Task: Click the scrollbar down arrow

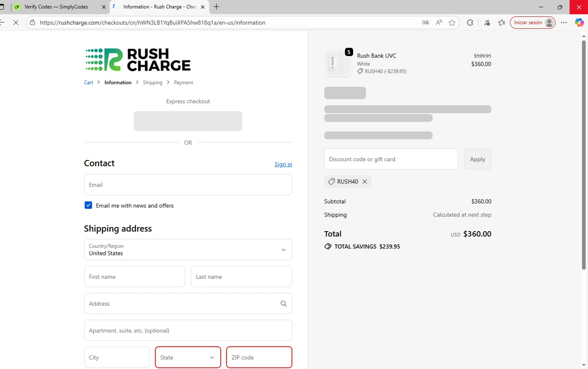Action: (x=584, y=365)
